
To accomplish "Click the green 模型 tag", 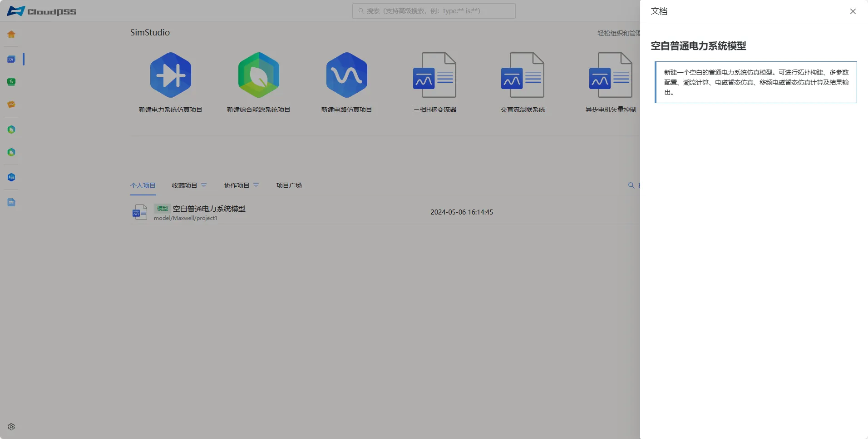I will coord(162,209).
